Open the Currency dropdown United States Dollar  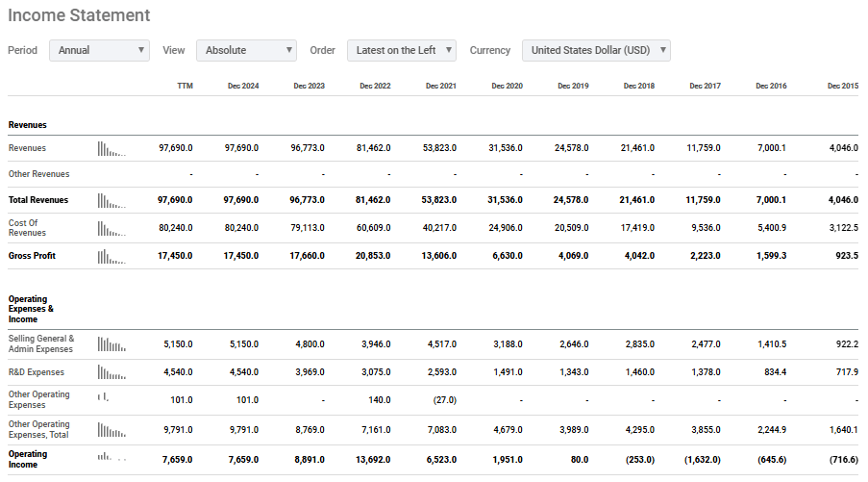(x=596, y=50)
